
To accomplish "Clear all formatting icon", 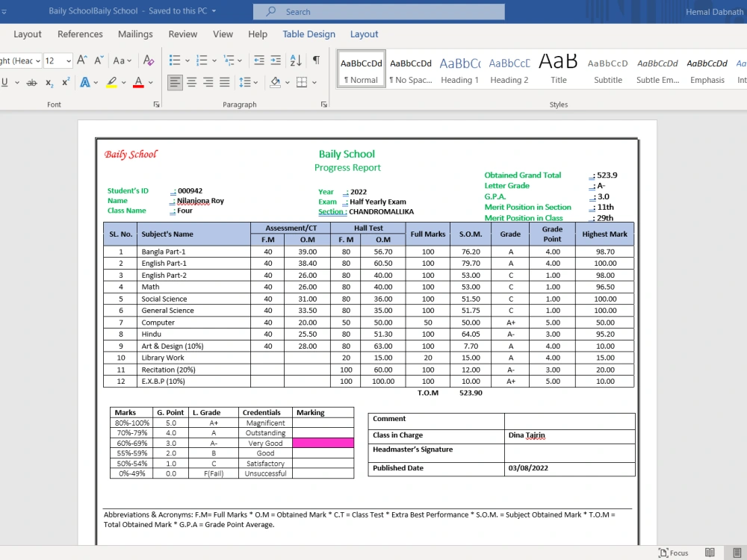I will coord(148,60).
